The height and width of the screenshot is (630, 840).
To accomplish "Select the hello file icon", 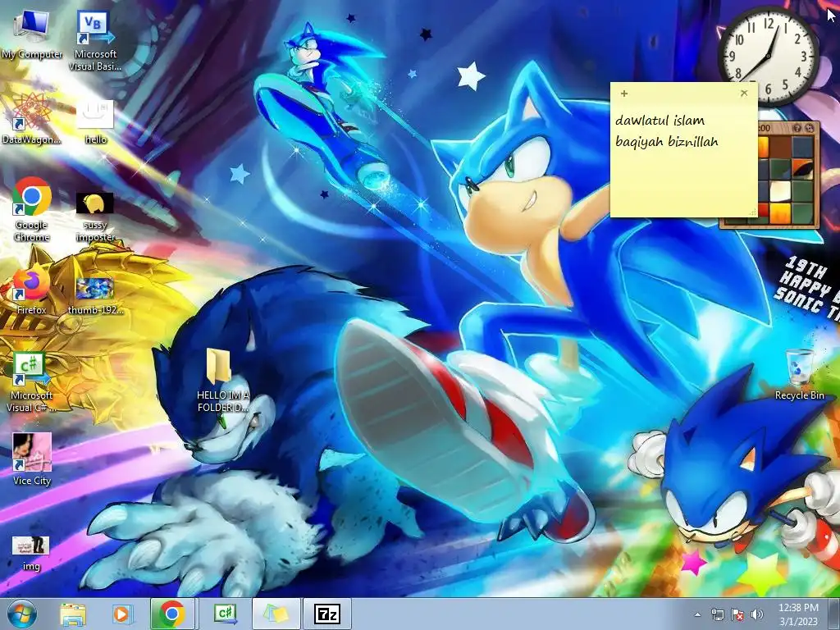I will click(95, 121).
